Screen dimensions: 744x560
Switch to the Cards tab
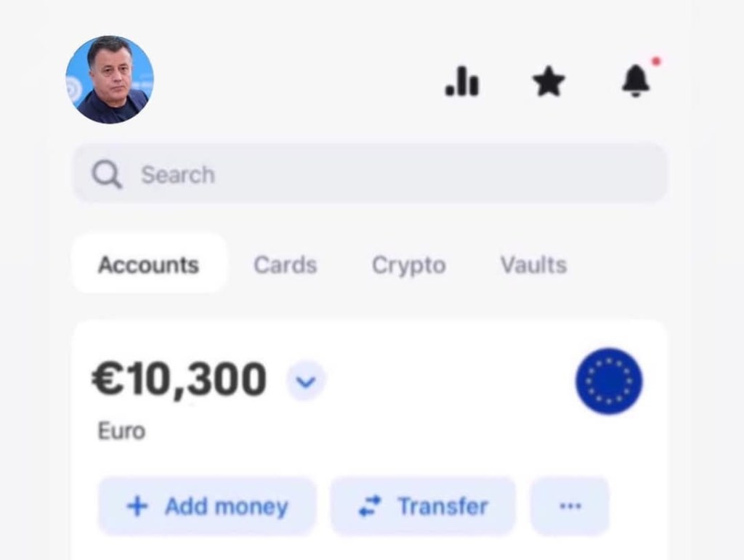click(x=285, y=264)
